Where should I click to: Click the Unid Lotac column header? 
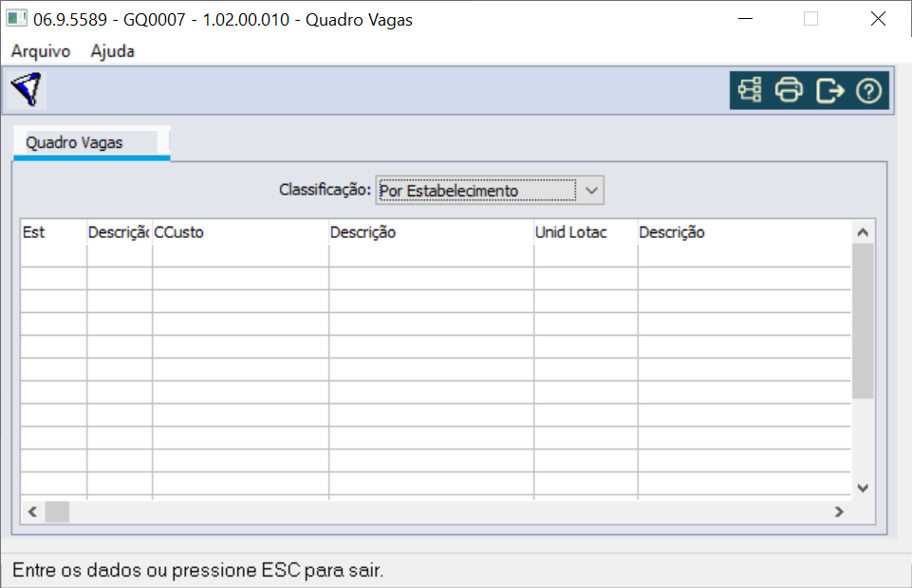click(586, 232)
